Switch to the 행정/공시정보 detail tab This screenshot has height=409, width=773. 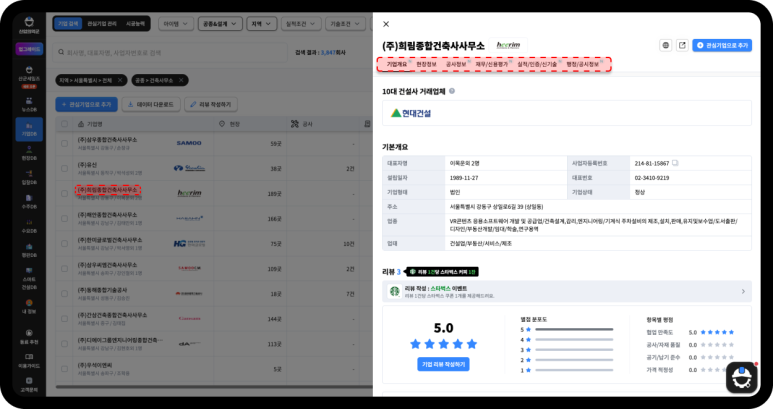[582, 64]
